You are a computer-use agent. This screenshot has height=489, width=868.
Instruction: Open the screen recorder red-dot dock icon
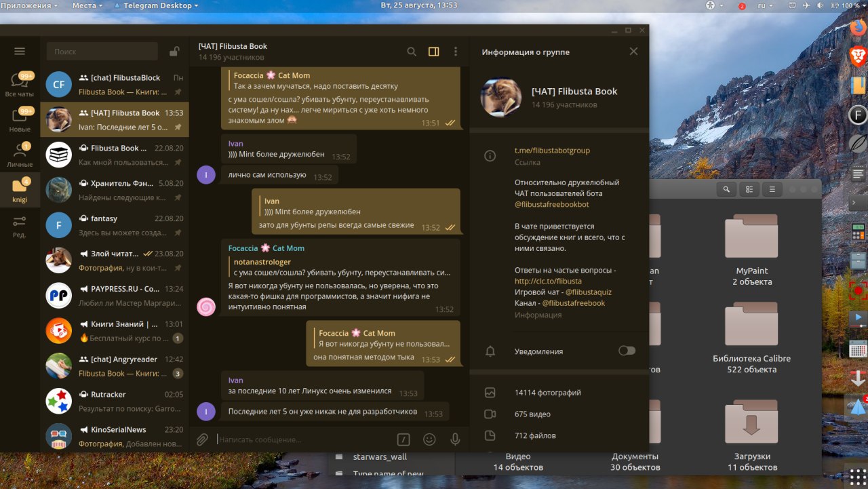(x=858, y=290)
